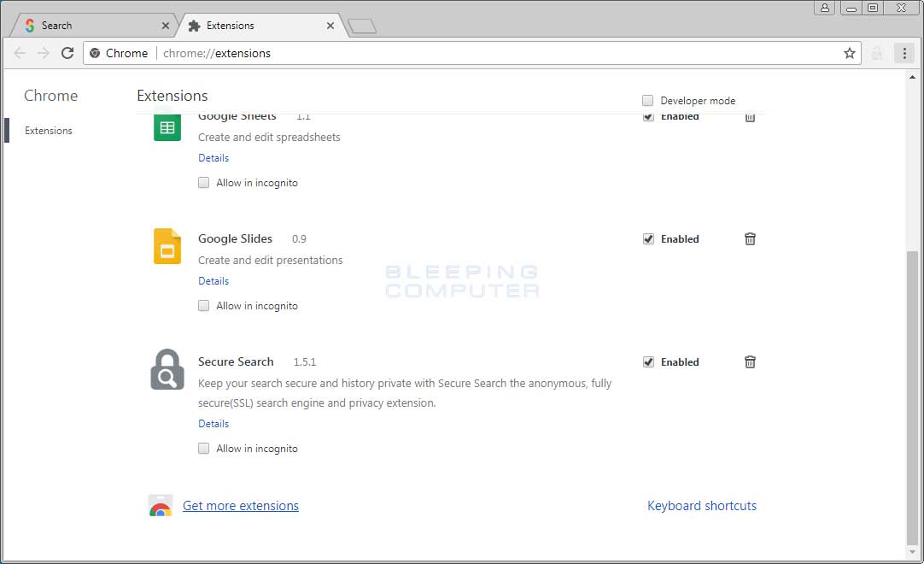This screenshot has width=924, height=564.
Task: Delete Google Slides with its trash icon
Action: click(750, 239)
